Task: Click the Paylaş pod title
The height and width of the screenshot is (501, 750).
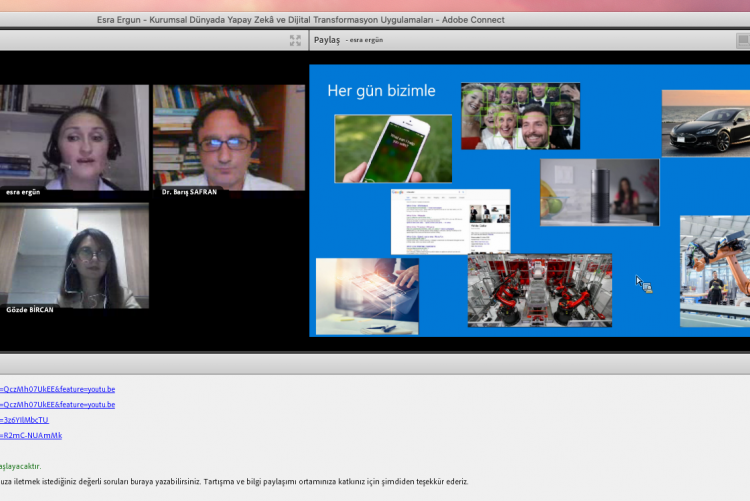Action: (327, 40)
